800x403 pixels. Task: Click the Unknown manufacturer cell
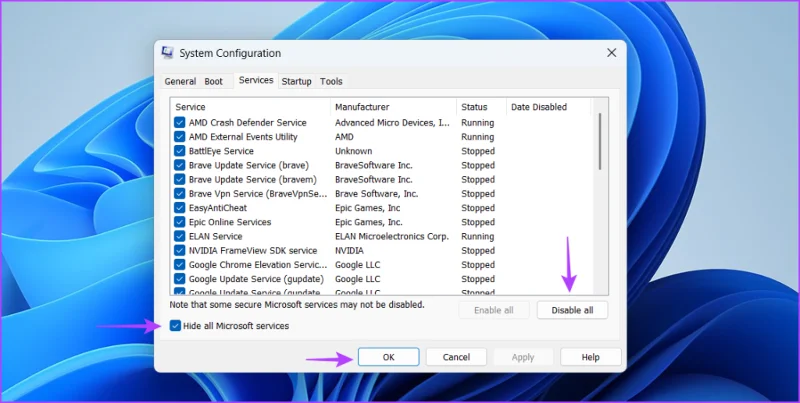(354, 151)
